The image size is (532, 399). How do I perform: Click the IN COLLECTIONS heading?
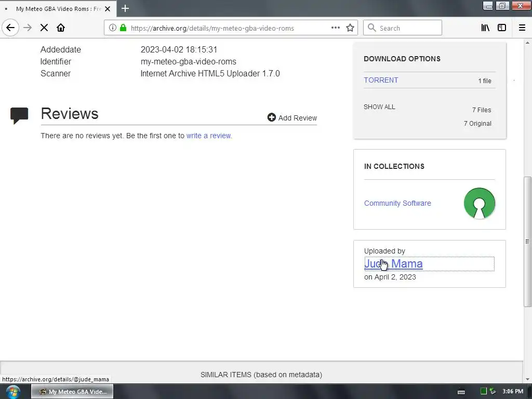pyautogui.click(x=394, y=166)
